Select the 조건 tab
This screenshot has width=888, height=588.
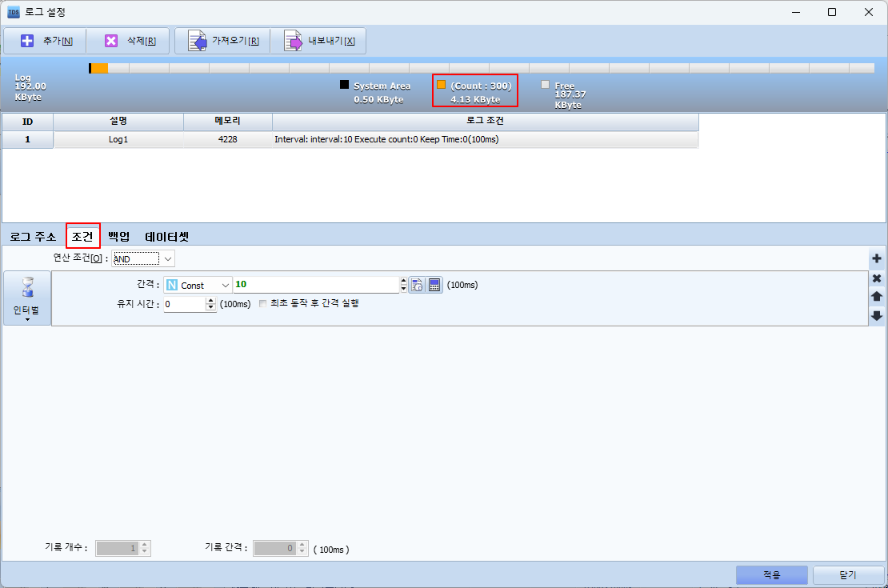82,237
